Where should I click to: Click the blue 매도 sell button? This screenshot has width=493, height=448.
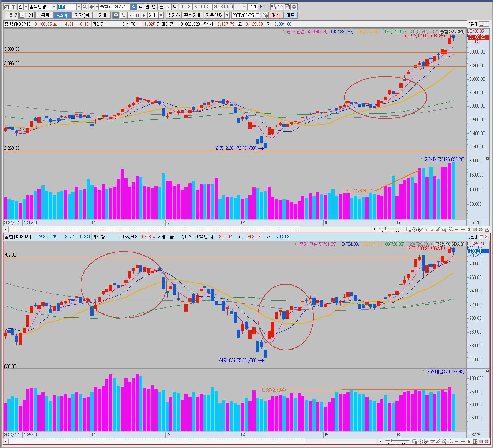pos(290,15)
